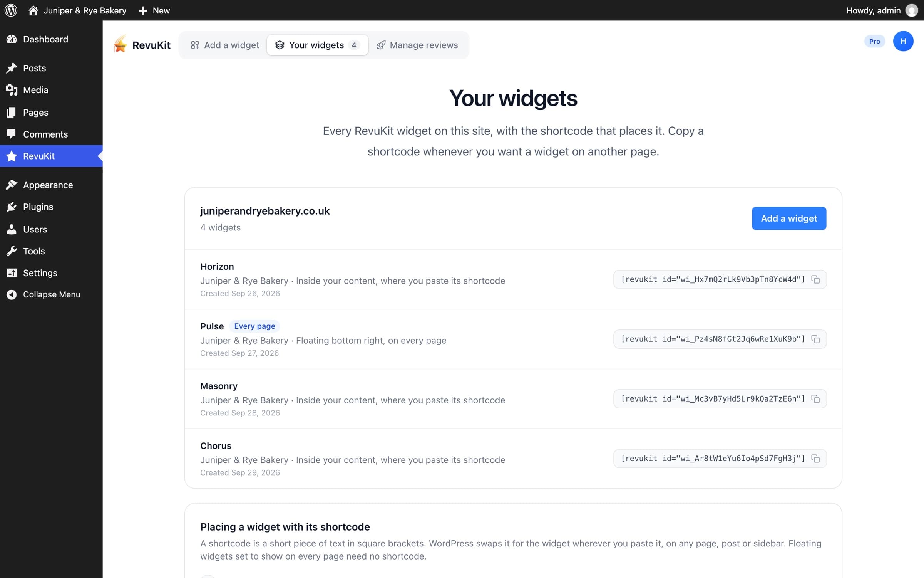Switch to the Add a widget tab
The height and width of the screenshot is (578, 924).
tap(225, 45)
